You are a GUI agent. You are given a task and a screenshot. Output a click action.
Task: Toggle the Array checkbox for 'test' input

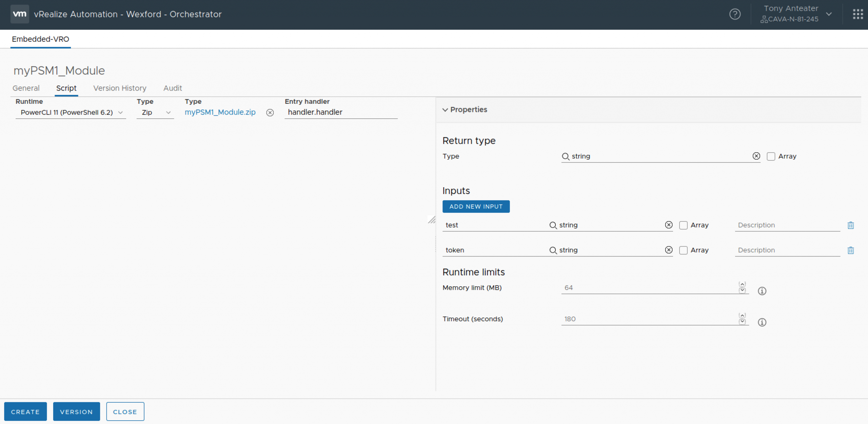pyautogui.click(x=683, y=225)
